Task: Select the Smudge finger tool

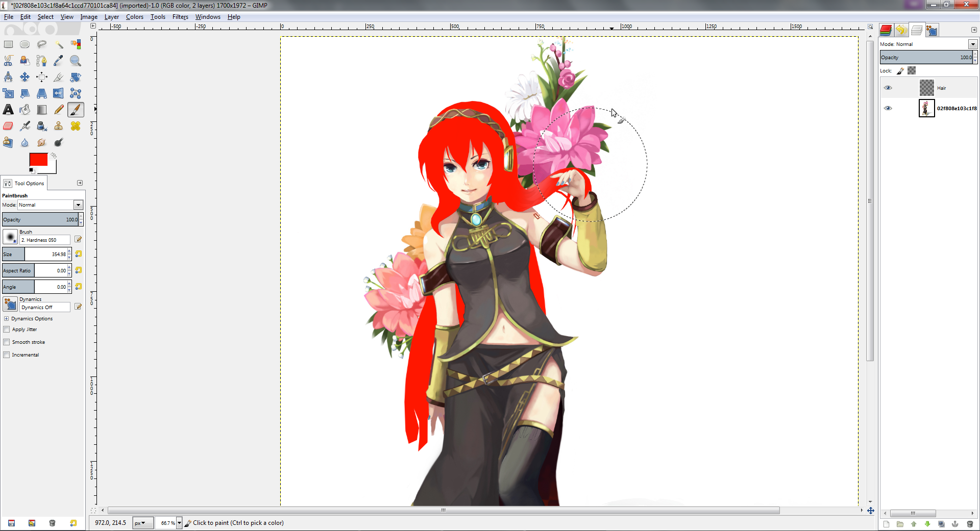Action: [x=42, y=142]
